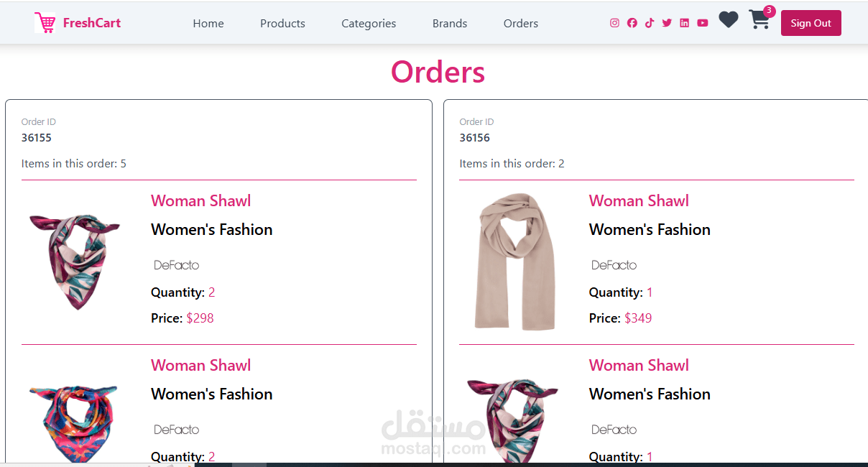This screenshot has width=868, height=467.
Task: Open the Facebook social link
Action: [x=632, y=23]
